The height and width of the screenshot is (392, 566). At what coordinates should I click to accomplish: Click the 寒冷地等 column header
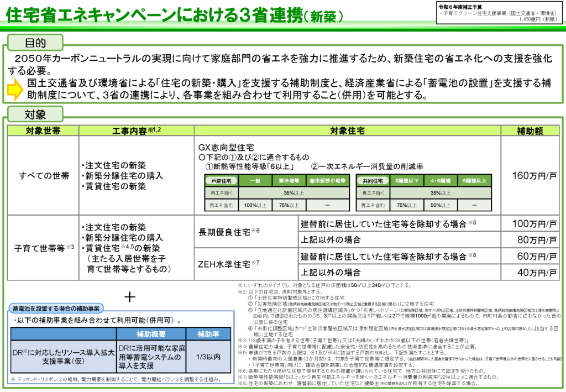289,180
